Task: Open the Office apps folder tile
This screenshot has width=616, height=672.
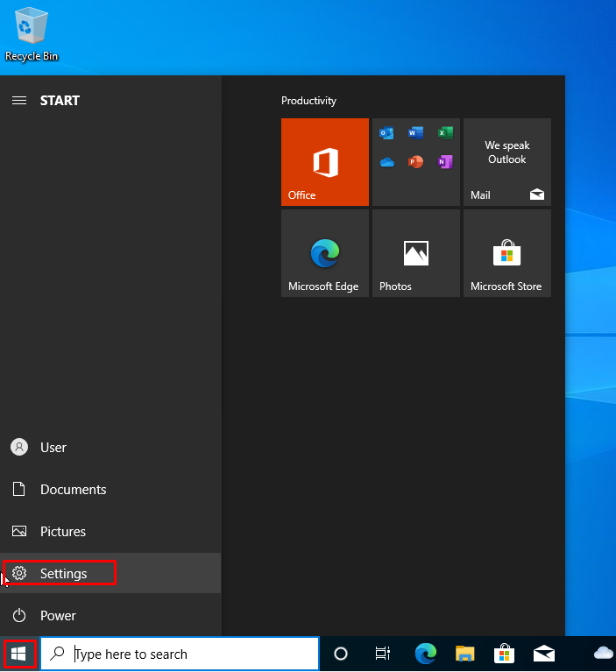Action: pos(415,162)
